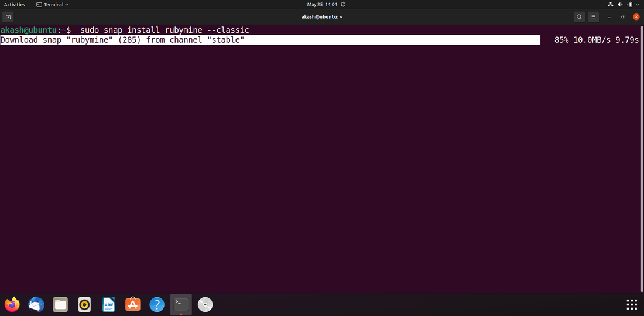
Task: Open Ubuntu Software in the dock
Action: coord(133,304)
